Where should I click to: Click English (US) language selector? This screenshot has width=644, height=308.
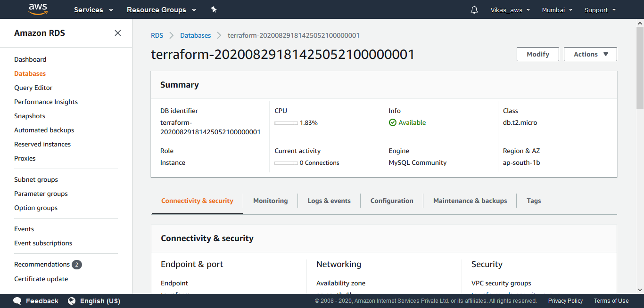100,301
